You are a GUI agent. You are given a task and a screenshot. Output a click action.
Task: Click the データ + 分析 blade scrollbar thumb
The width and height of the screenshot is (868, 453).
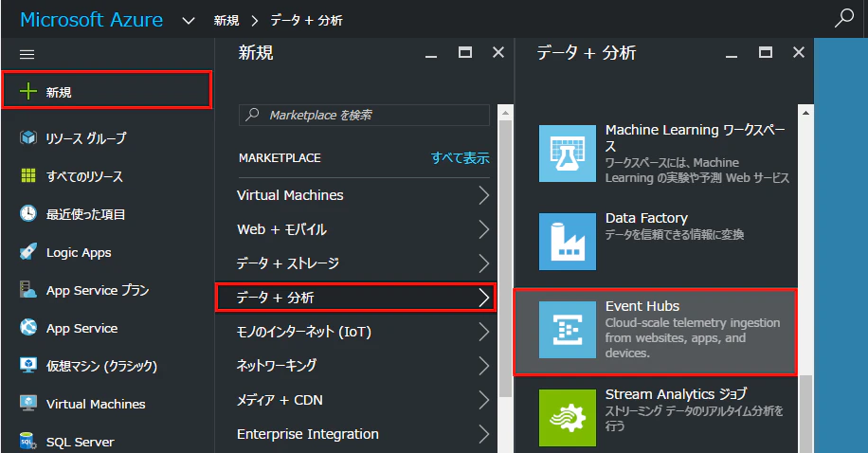[805, 414]
